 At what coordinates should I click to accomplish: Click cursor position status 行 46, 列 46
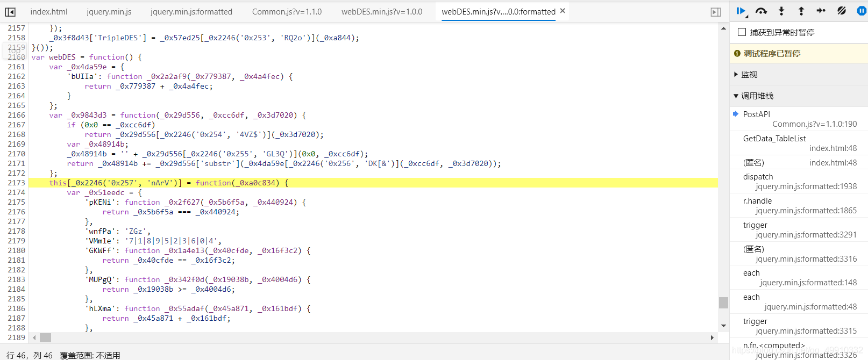point(30,355)
